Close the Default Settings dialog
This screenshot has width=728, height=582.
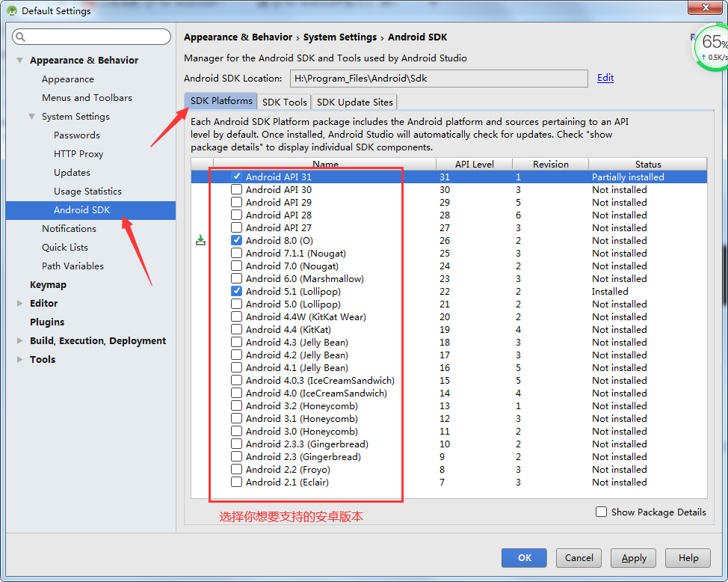click(x=705, y=7)
